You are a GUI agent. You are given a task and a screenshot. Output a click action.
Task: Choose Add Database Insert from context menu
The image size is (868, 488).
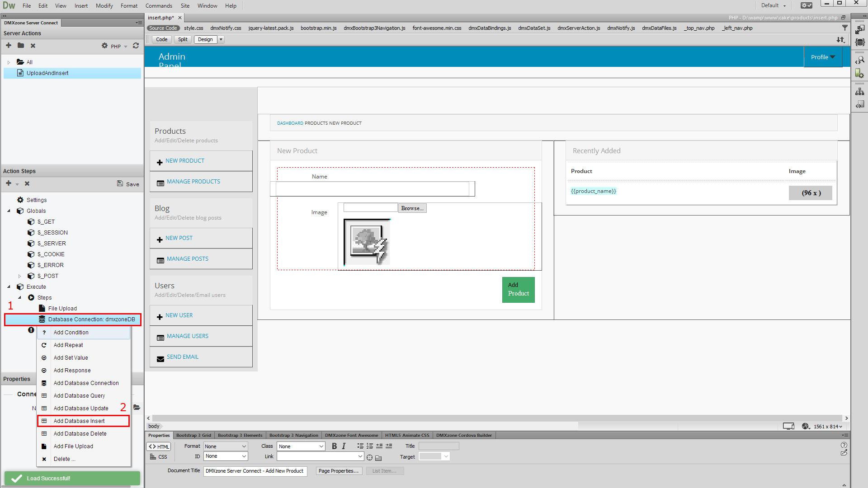tap(84, 421)
